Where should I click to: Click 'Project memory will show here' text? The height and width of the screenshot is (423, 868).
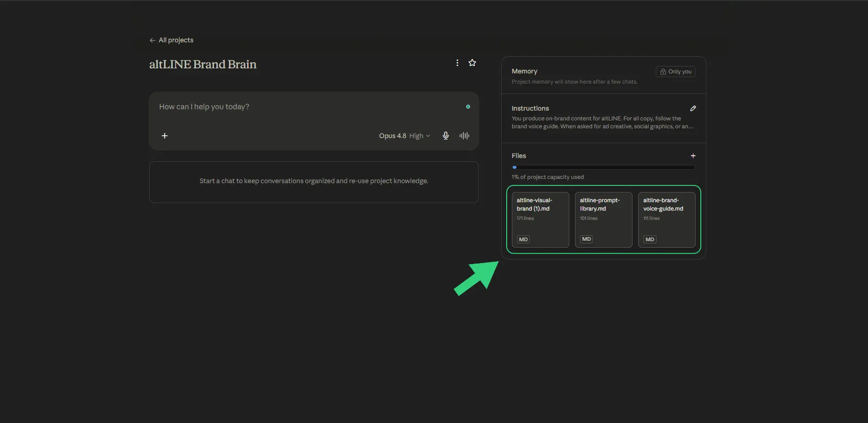(x=574, y=82)
